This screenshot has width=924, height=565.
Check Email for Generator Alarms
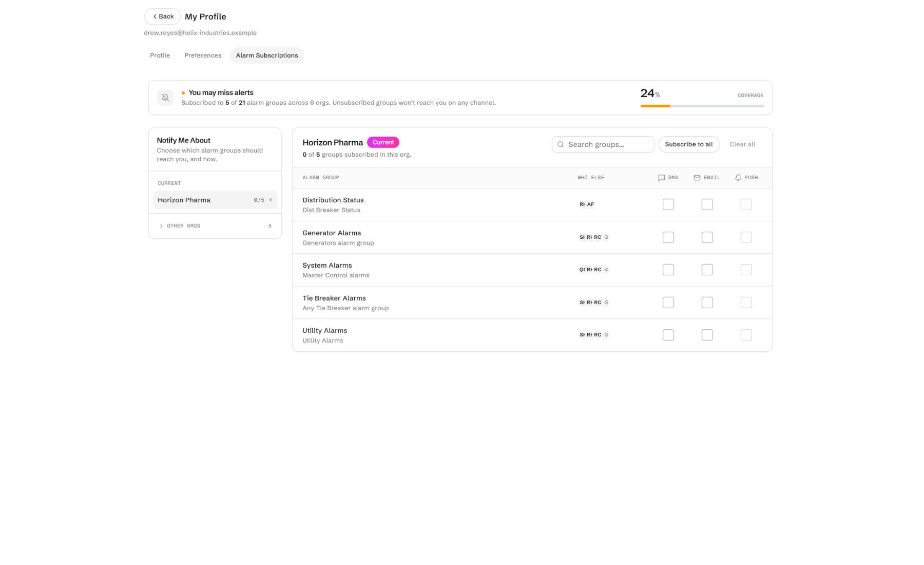(x=707, y=237)
